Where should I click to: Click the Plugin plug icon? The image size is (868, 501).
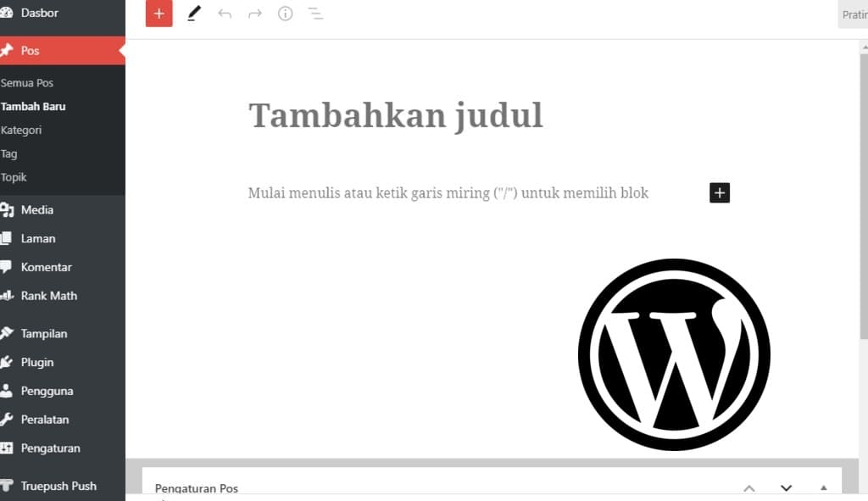click(6, 362)
